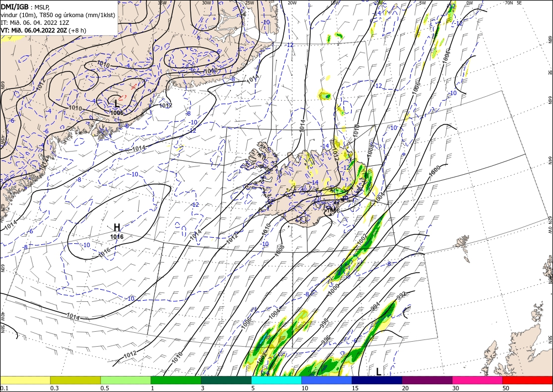Pick the cyan 5–10 mm legend swatch
The width and height of the screenshot is (553, 392).
(276, 380)
